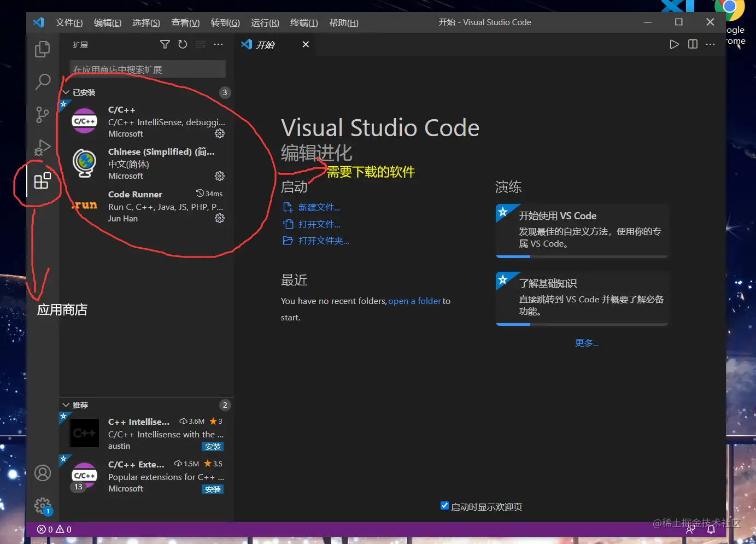Click the Chinese language pack globe icon
This screenshot has width=756, height=544.
85,163
